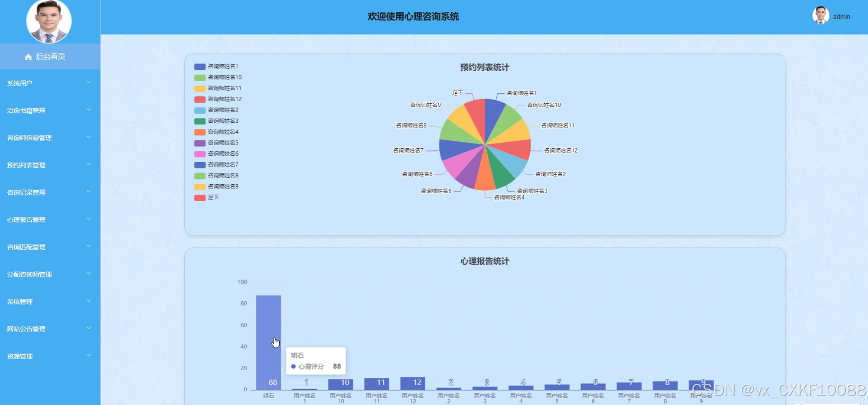The image size is (868, 405).
Task: Toggle legend swatch for 咨询师姓名3
Action: (x=200, y=121)
